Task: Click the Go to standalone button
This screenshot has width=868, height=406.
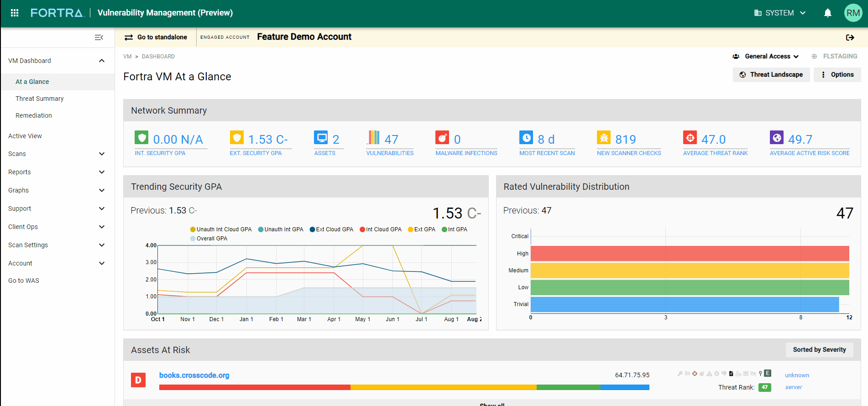Action: [x=156, y=37]
